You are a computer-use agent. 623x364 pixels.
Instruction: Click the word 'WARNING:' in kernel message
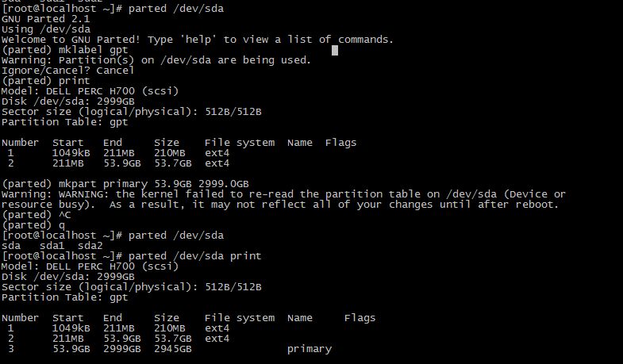(x=84, y=194)
